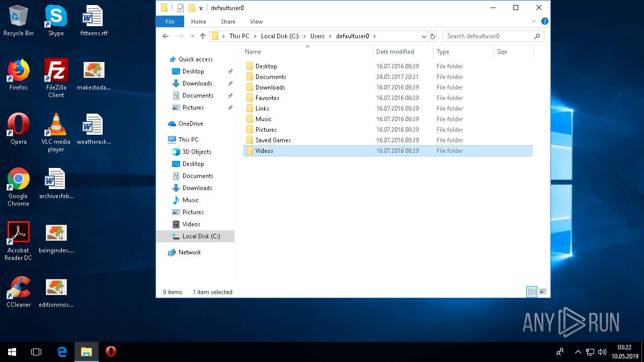Switch to the View ribbon tab
The height and width of the screenshot is (362, 644).
pos(256,22)
